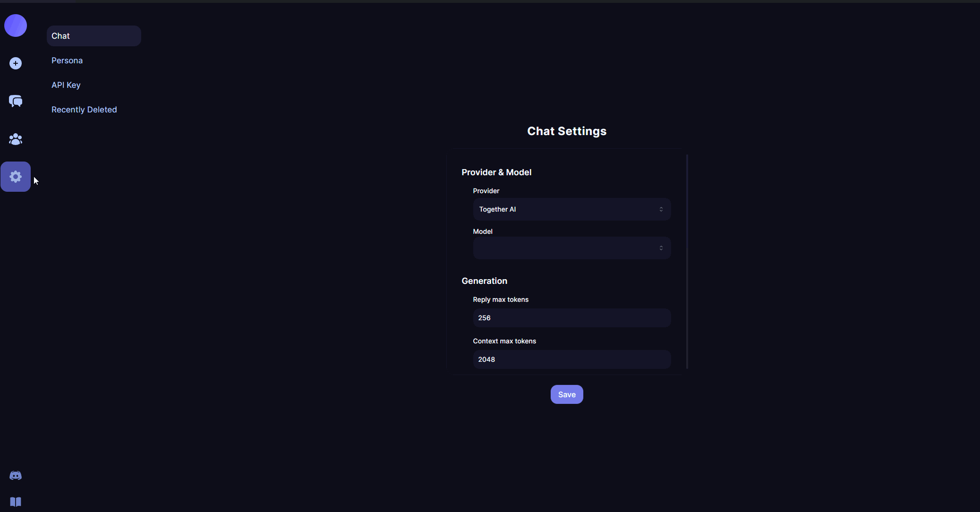Click the Reply max tokens field
The height and width of the screenshot is (512, 980).
[x=571, y=318]
